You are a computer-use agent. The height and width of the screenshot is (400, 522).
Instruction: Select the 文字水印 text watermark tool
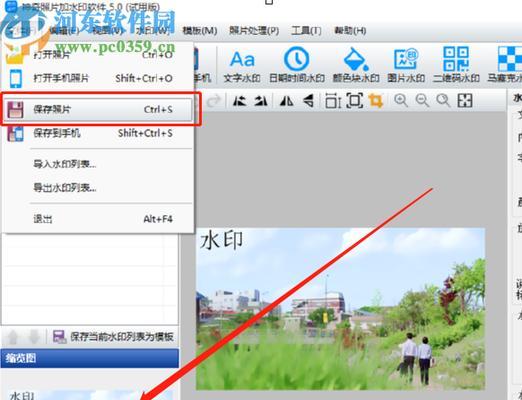(x=242, y=66)
